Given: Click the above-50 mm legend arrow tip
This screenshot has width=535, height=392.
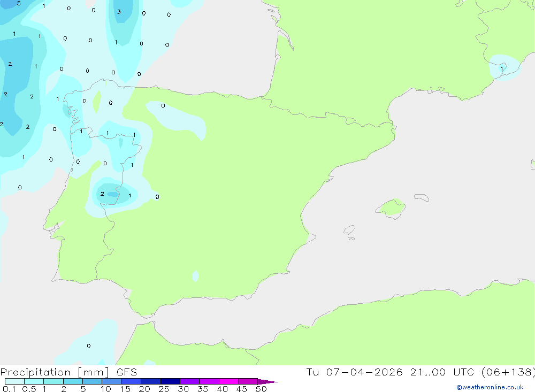Looking at the screenshot, I should pyautogui.click(x=267, y=381).
